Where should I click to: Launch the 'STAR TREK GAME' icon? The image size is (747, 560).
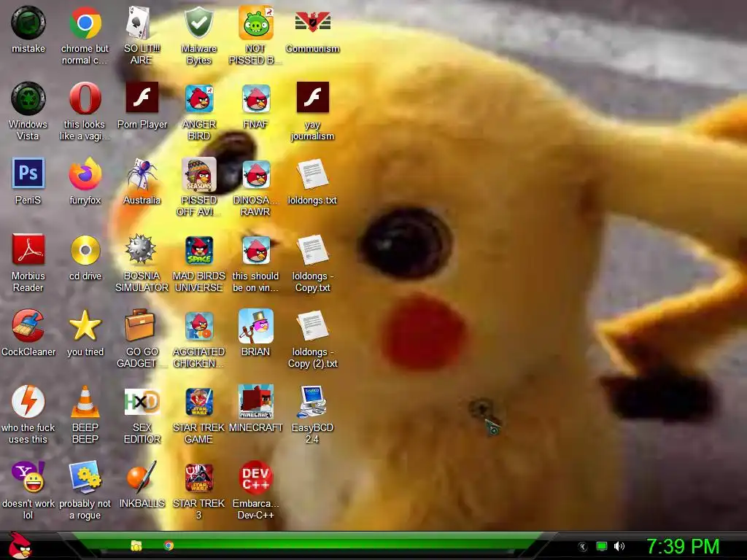tap(198, 402)
